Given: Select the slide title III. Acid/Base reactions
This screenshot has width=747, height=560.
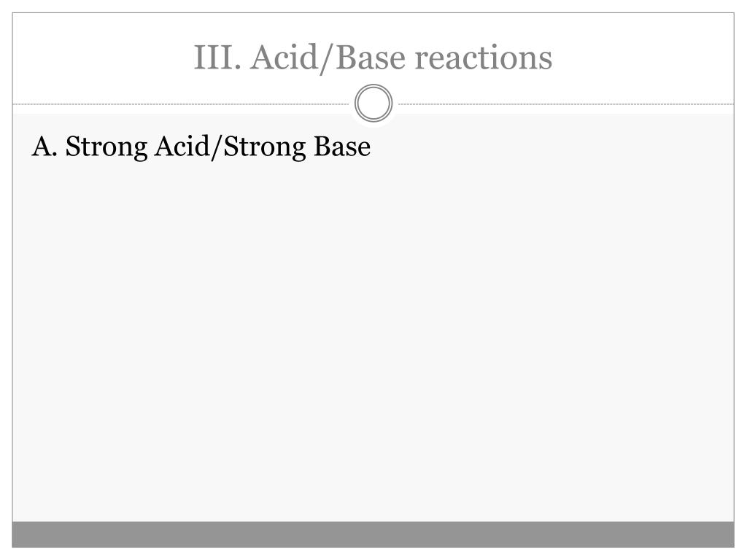Looking at the screenshot, I should (x=373, y=58).
